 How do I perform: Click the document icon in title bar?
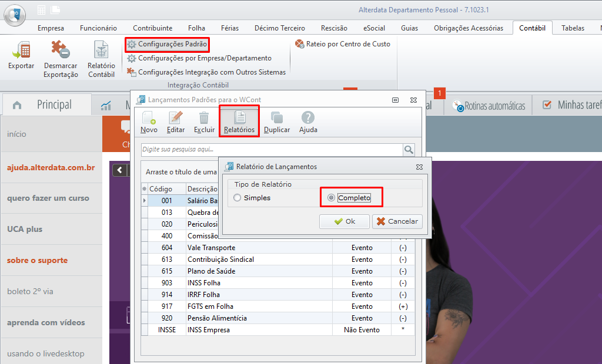[55, 10]
